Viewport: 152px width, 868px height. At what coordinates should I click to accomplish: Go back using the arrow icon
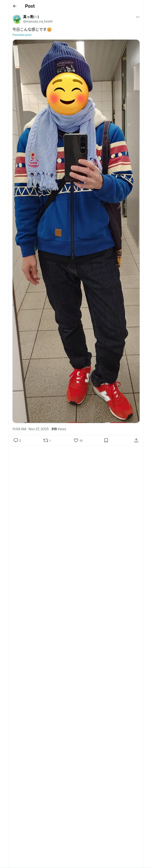tap(14, 6)
